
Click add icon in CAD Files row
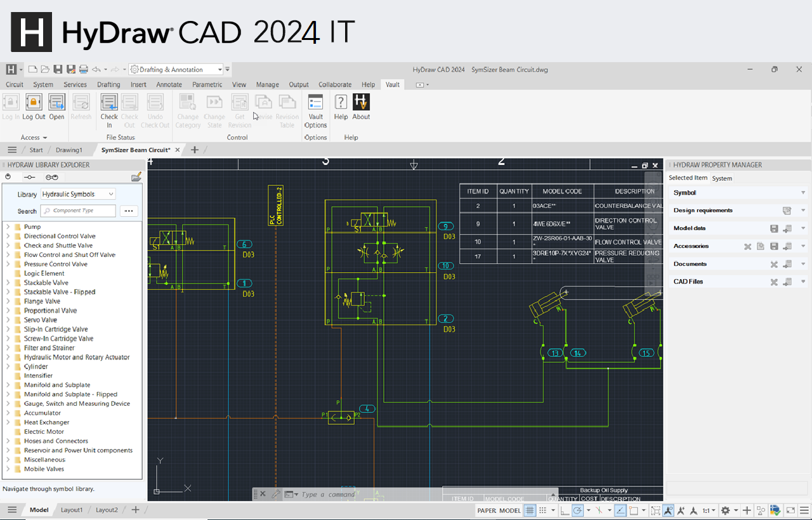787,282
